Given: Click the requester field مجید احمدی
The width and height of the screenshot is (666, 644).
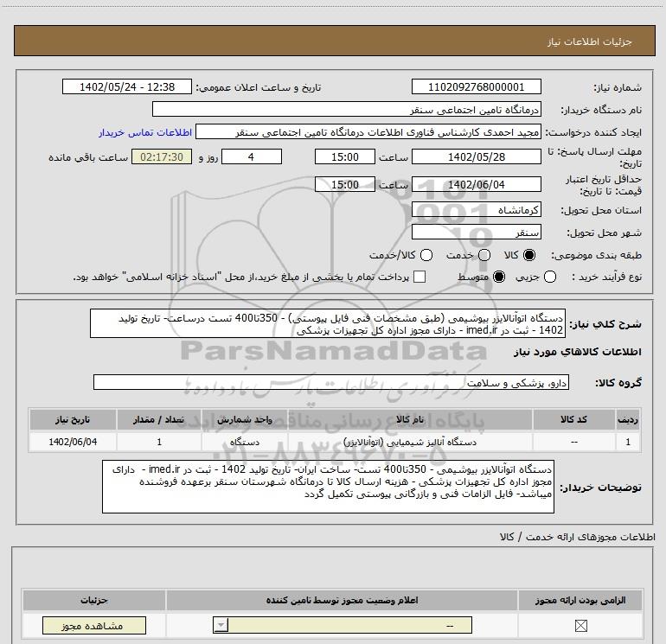Looking at the screenshot, I should click(x=368, y=132).
